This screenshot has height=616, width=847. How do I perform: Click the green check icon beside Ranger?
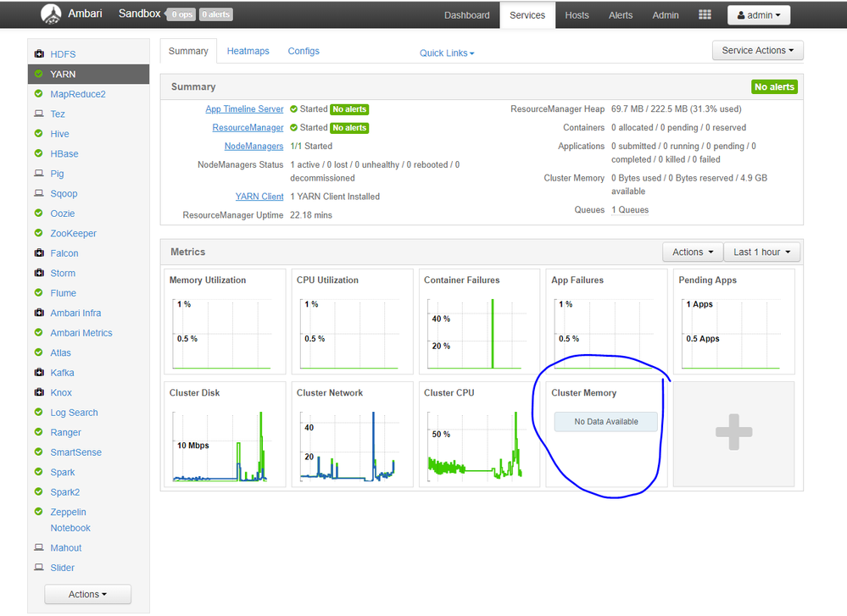(x=38, y=432)
